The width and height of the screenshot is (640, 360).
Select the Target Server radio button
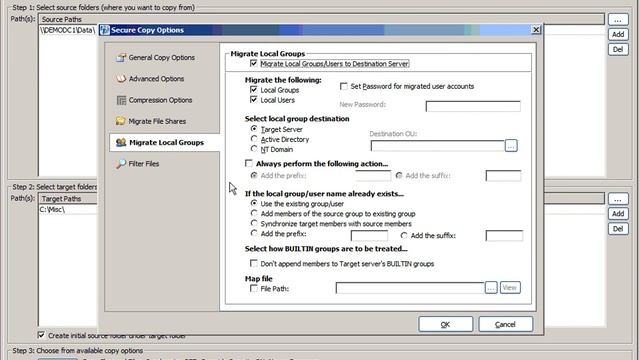click(254, 129)
